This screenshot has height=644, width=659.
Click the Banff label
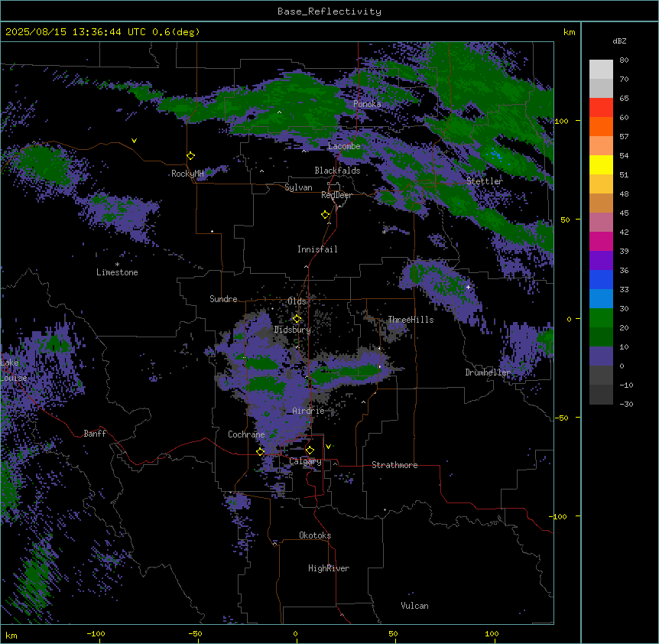coord(95,434)
